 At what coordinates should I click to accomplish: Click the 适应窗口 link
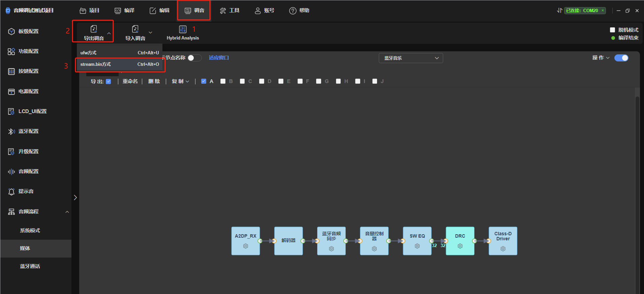point(219,58)
